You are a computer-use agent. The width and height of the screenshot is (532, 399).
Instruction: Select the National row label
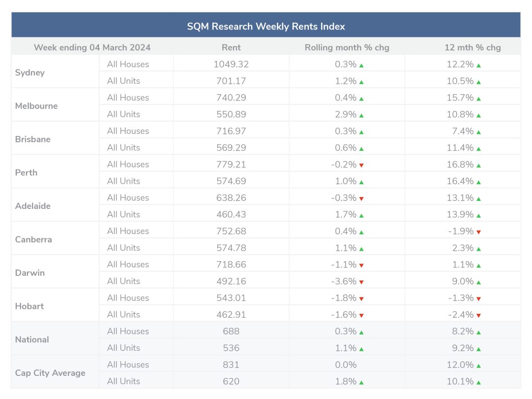point(32,339)
